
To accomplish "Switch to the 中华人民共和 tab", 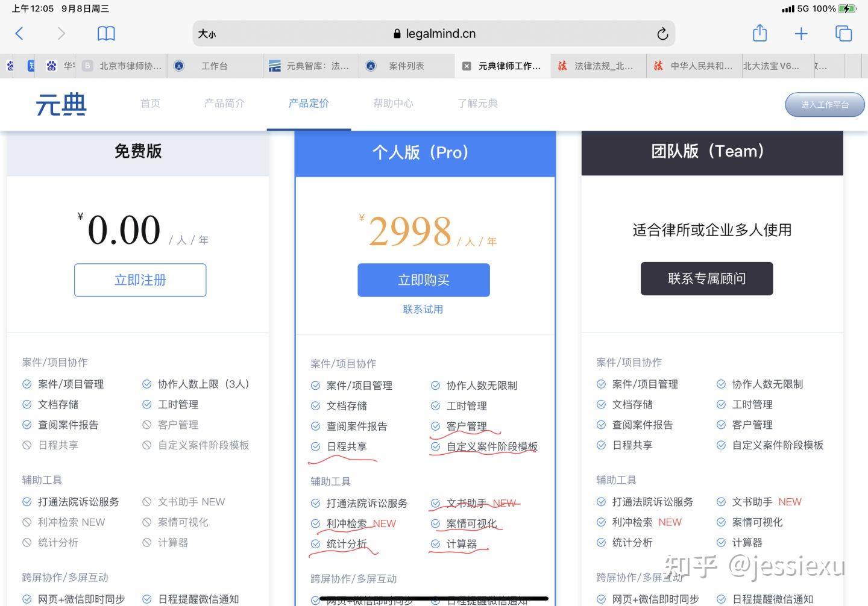I will pos(694,66).
